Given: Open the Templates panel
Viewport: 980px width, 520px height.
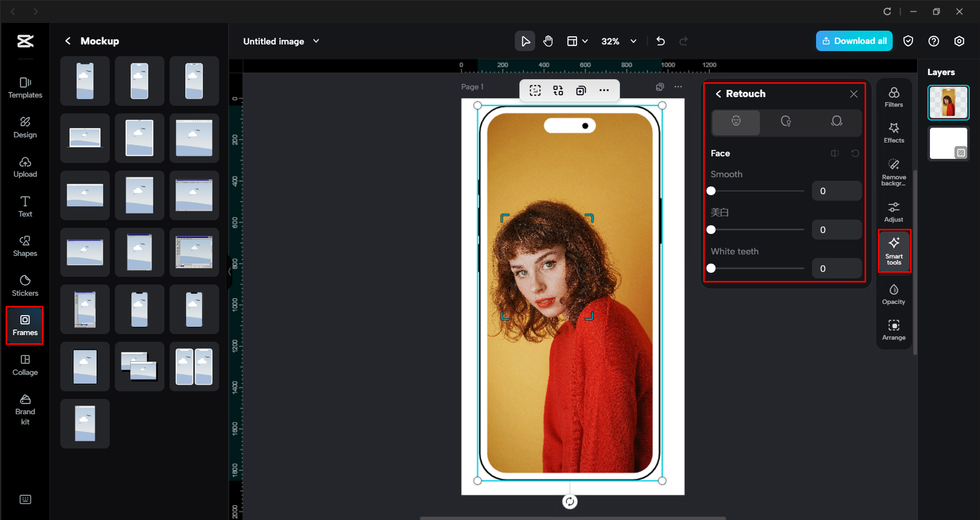Looking at the screenshot, I should coord(25,87).
